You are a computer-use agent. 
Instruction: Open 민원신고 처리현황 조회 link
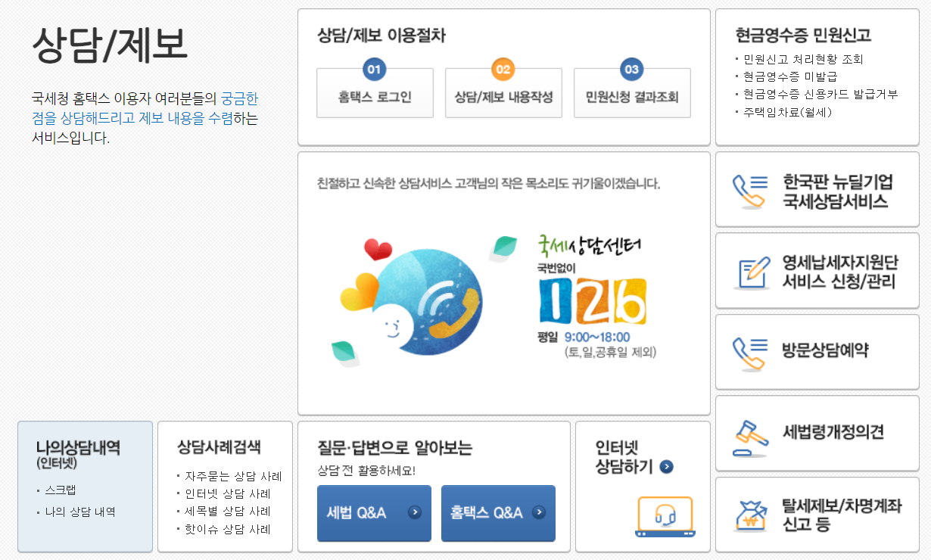pos(803,59)
